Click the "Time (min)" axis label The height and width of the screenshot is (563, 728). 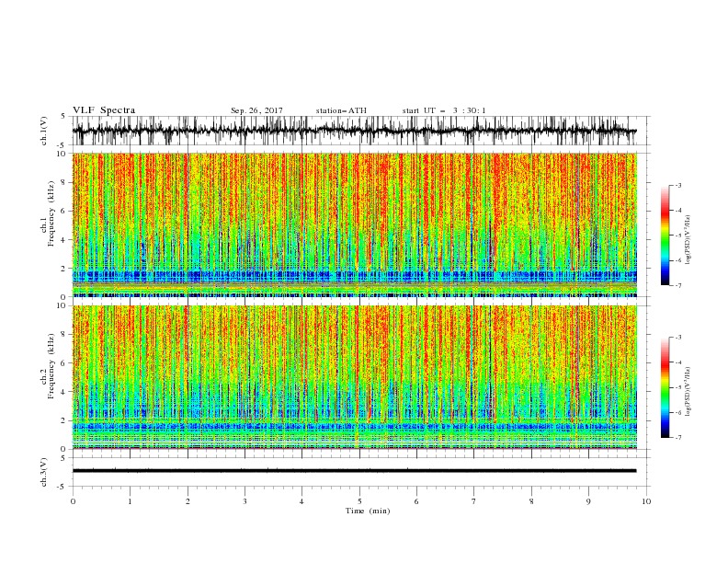coord(368,511)
